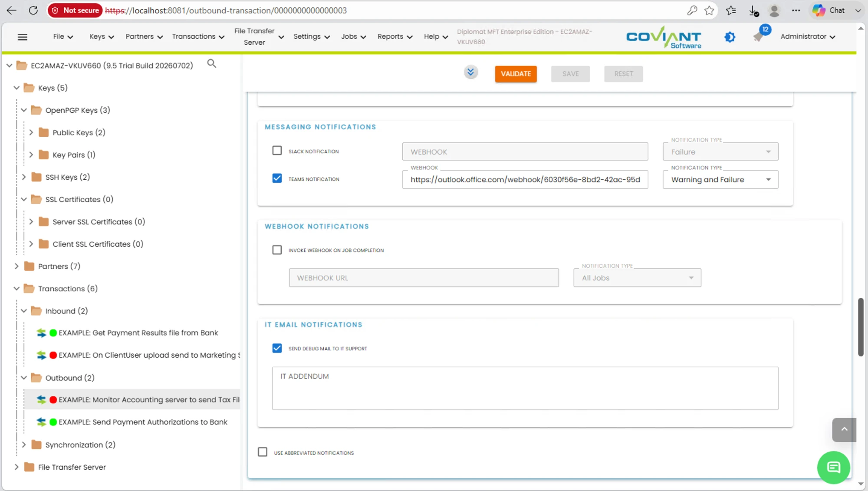Open the Transactions menu
Viewport: 868px width, 491px height.
coord(198,36)
